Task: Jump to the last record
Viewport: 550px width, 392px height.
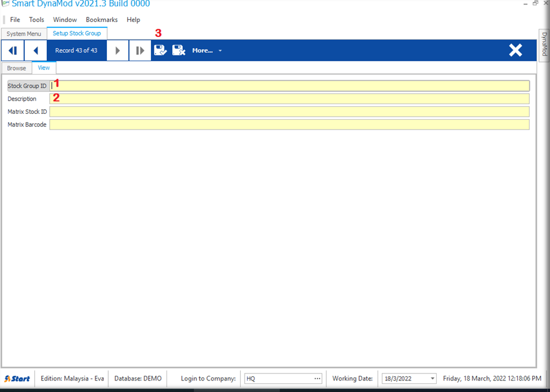Action: (x=140, y=51)
